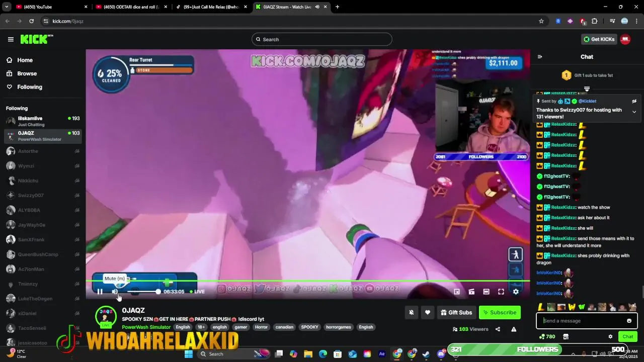Open the user profile avatar menu
The height and width of the screenshot is (362, 644).
[x=625, y=39]
